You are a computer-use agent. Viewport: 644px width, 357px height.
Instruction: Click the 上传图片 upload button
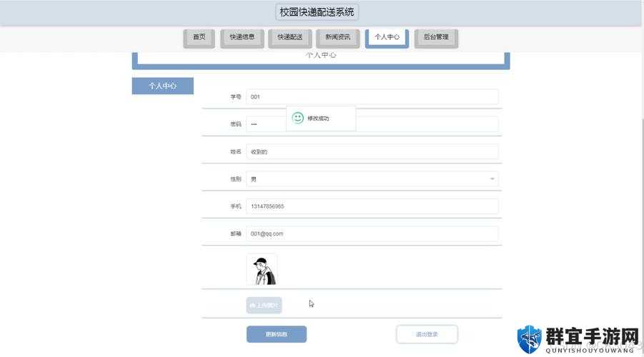[264, 306]
